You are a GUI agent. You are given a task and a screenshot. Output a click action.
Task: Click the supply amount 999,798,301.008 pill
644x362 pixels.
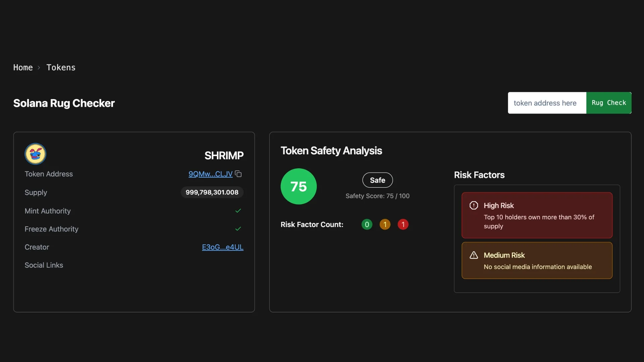[212, 192]
